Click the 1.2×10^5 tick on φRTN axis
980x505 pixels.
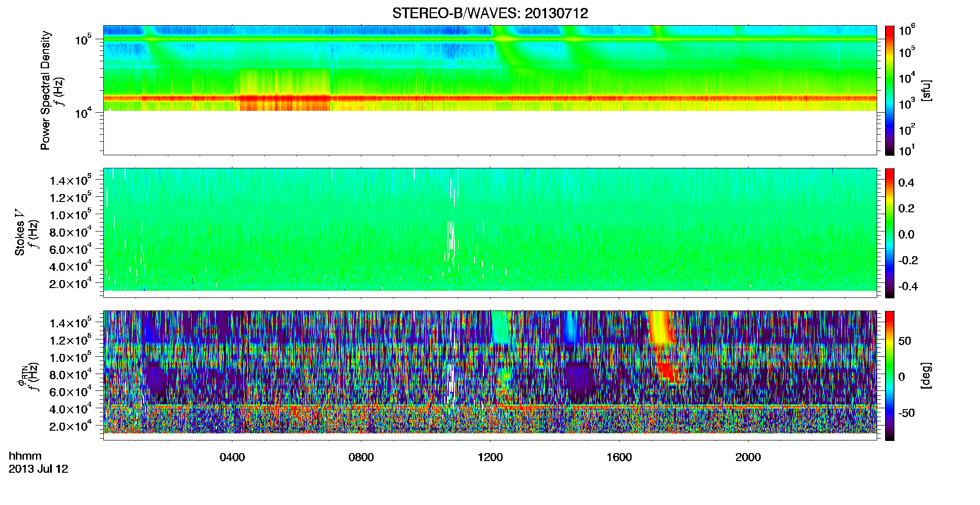[x=71, y=340]
